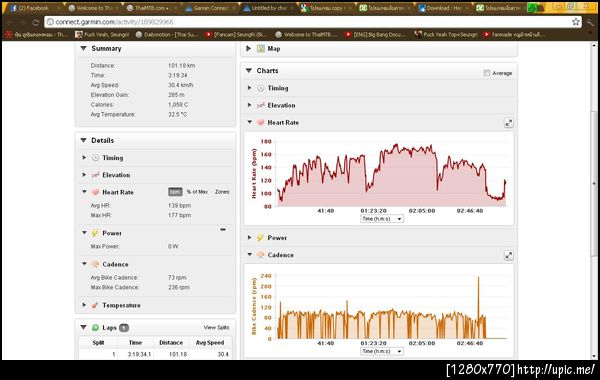Click the lightning Power icon in Details
This screenshot has width=600, height=380.
pyautogui.click(x=95, y=233)
